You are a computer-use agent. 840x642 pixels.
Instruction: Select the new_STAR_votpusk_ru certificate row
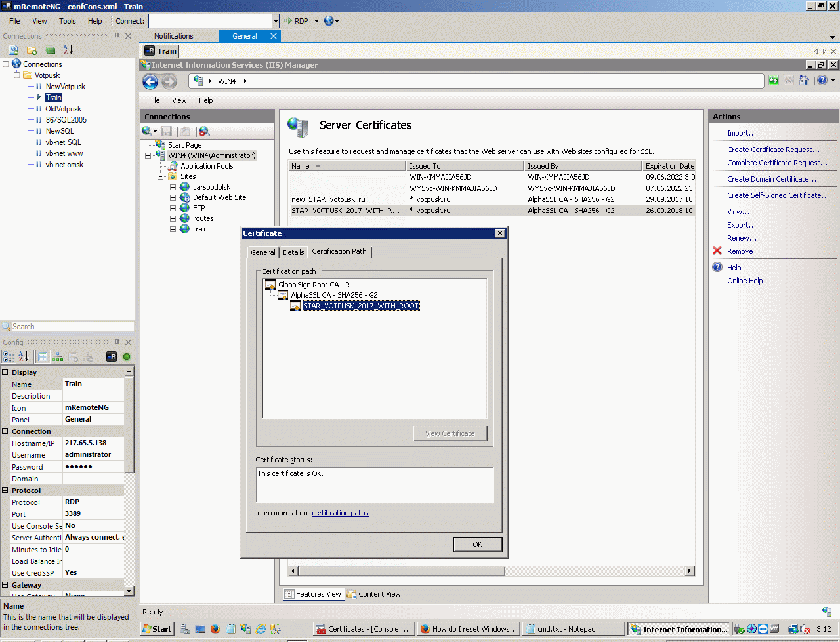pos(492,199)
